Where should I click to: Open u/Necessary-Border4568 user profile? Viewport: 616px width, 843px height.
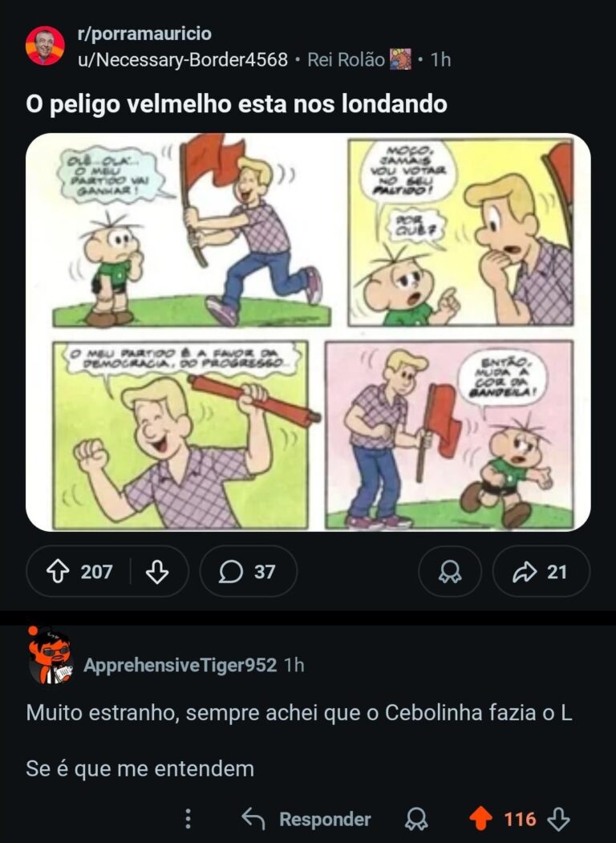pyautogui.click(x=182, y=59)
